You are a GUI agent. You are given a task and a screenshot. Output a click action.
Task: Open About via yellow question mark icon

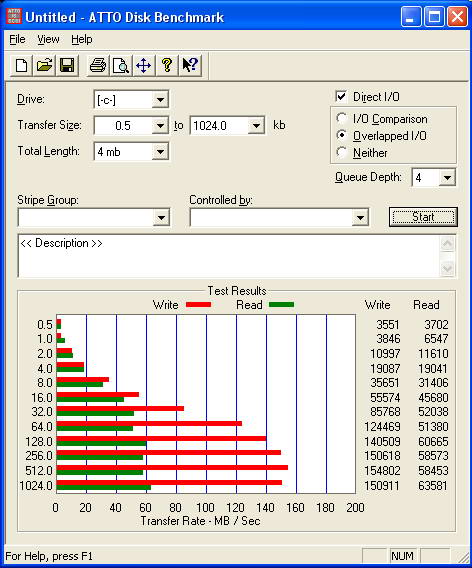coord(167,66)
